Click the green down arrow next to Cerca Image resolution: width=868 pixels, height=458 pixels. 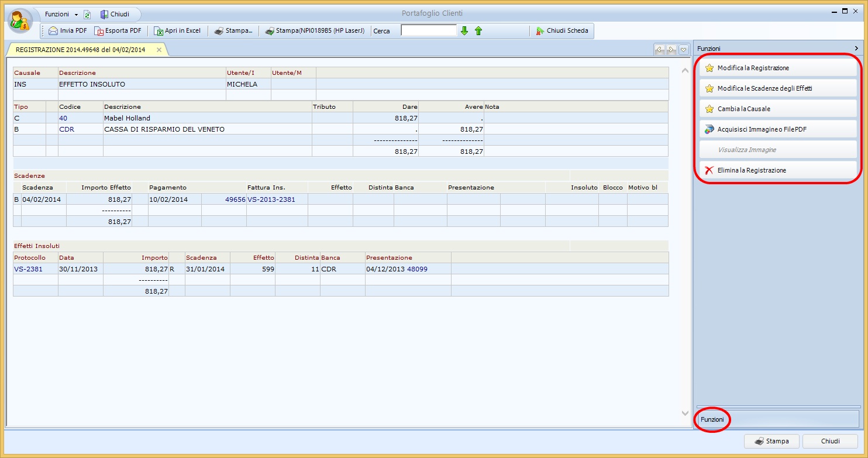click(x=464, y=30)
